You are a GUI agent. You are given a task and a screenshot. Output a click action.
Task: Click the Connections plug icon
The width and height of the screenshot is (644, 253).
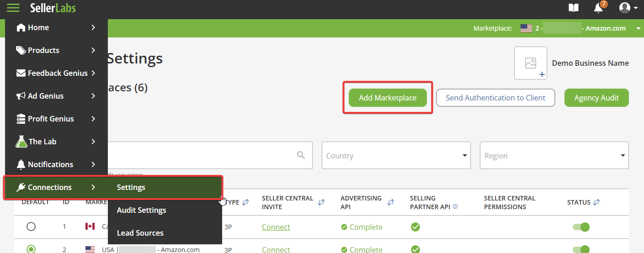(21, 187)
